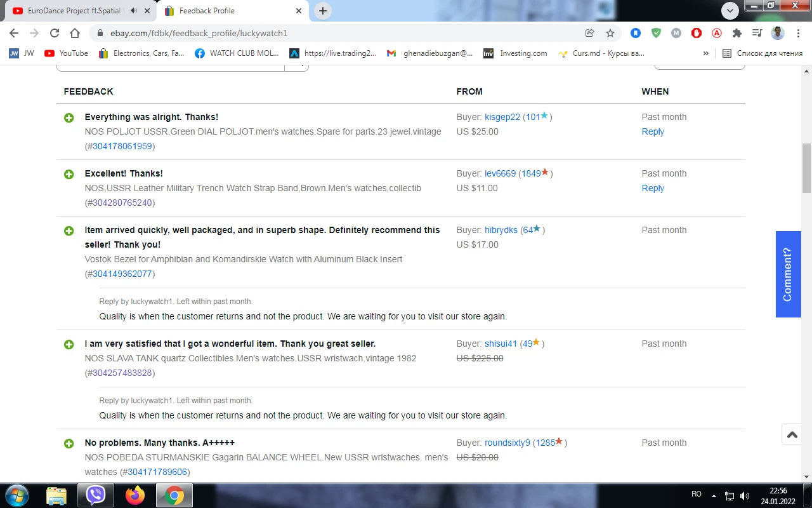View site information via the lock icon

click(x=100, y=33)
